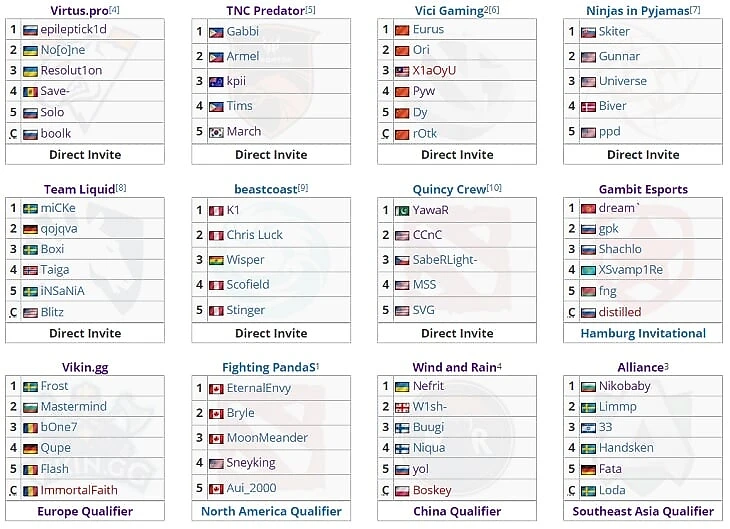Click the flag icon beside epileptick1d
The image size is (730, 529).
click(x=30, y=30)
